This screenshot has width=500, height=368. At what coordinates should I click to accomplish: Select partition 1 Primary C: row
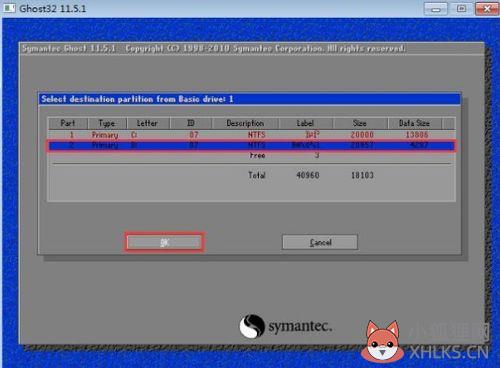point(252,135)
